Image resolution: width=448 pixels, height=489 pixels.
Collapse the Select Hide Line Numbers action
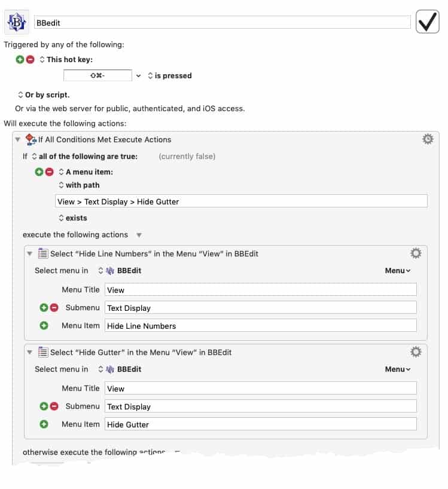(30, 253)
